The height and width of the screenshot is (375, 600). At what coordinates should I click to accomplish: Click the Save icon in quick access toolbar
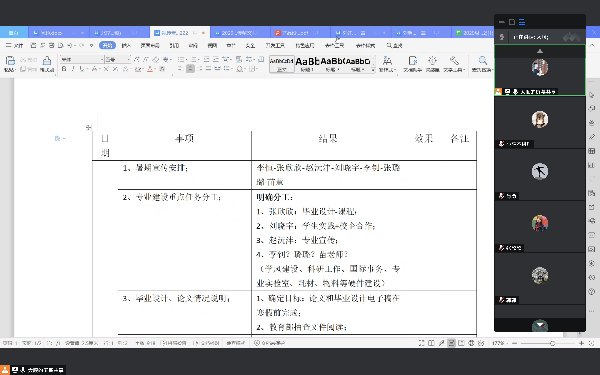[x=33, y=46]
